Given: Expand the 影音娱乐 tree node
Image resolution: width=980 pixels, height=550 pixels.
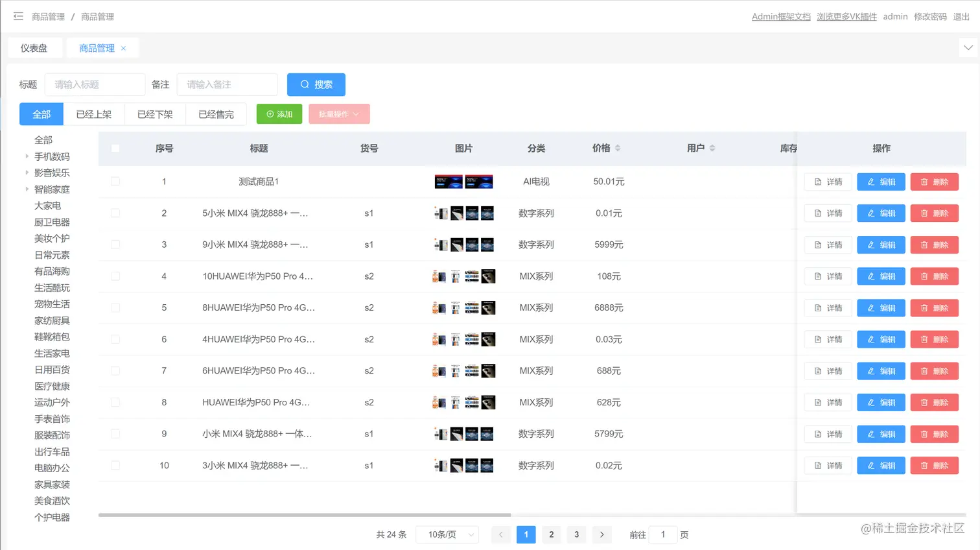Looking at the screenshot, I should pos(27,173).
